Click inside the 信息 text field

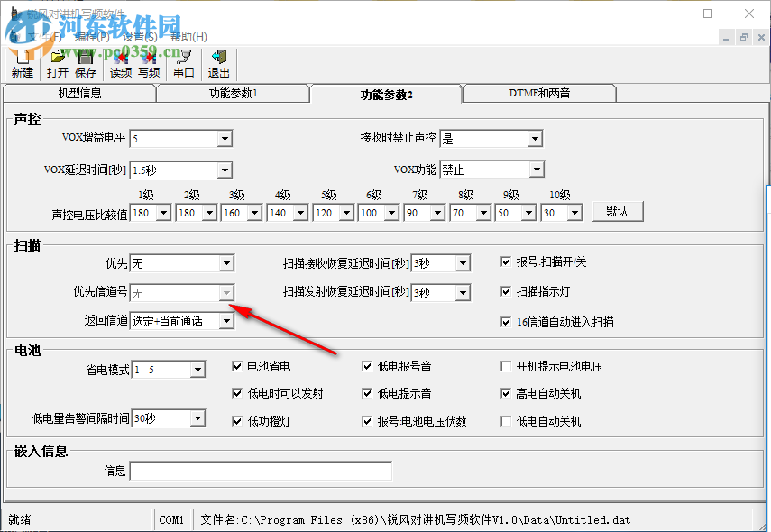[262, 470]
